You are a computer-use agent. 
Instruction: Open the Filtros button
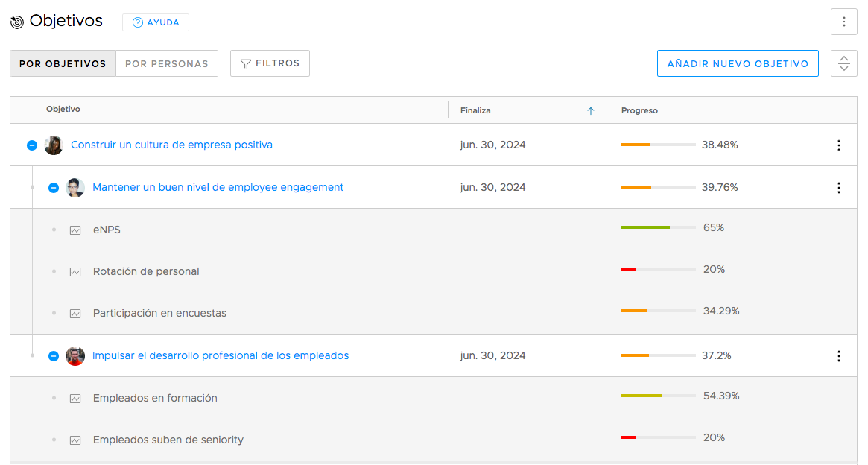(270, 63)
